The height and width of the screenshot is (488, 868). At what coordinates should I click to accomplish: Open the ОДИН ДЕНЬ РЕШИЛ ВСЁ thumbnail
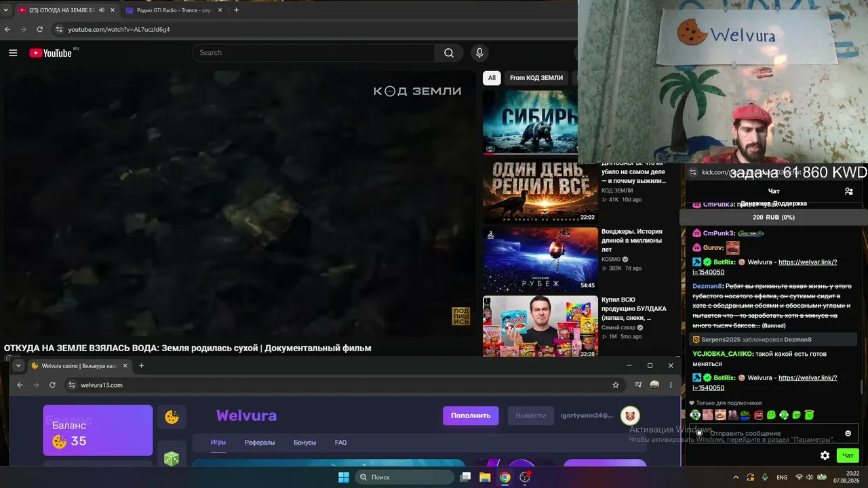pos(540,191)
